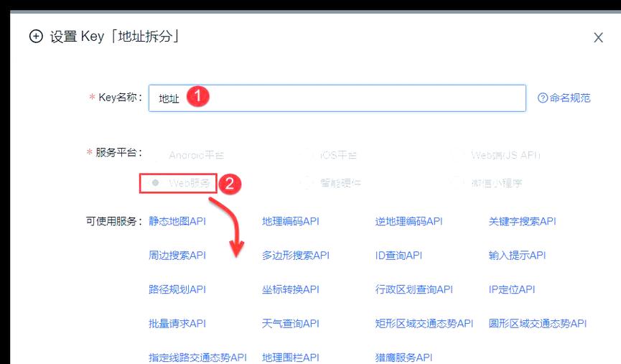Image resolution: width=621 pixels, height=364 pixels.
Task: Select the 微信小程序 radio option
Action: coord(489,183)
